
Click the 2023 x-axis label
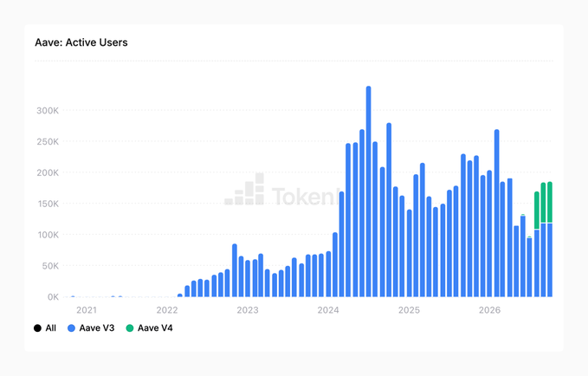coord(248,310)
